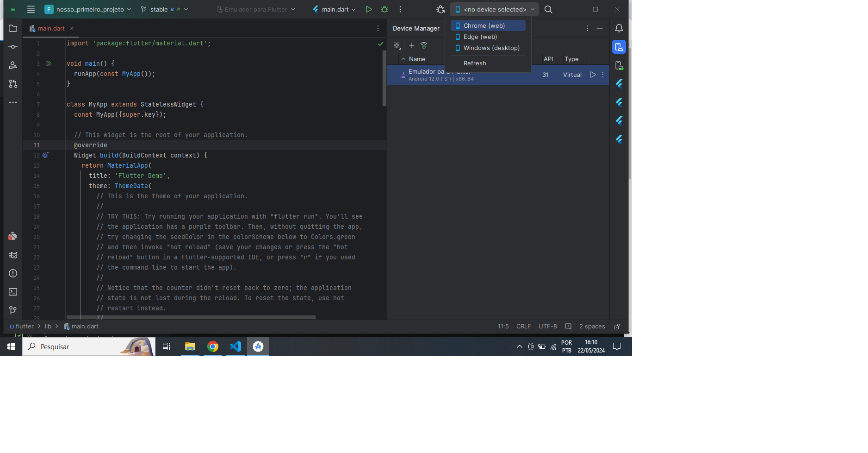
Task: Click the Windows taskbar search box
Action: pyautogui.click(x=89, y=346)
